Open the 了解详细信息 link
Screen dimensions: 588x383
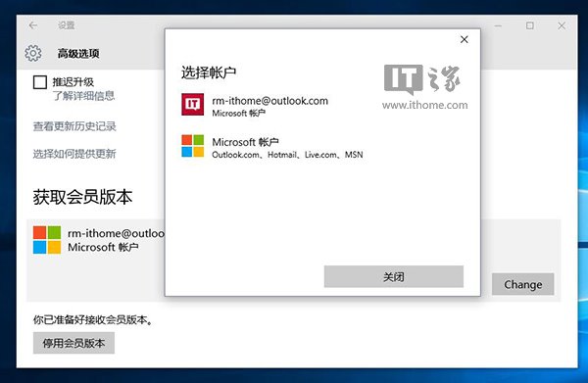click(83, 96)
